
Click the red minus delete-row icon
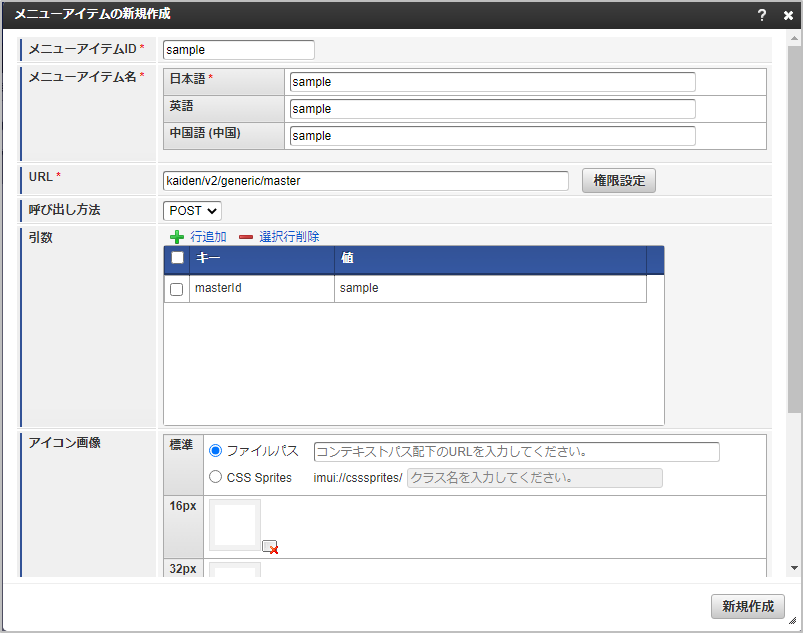click(x=246, y=237)
